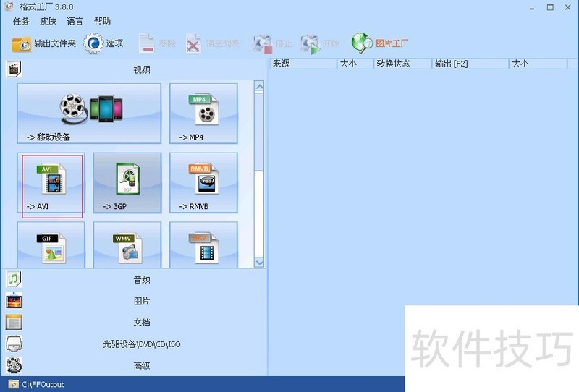Image resolution: width=579 pixels, height=392 pixels.
Task: Click the video clapperboard icon beside 视频
Action: [x=14, y=69]
